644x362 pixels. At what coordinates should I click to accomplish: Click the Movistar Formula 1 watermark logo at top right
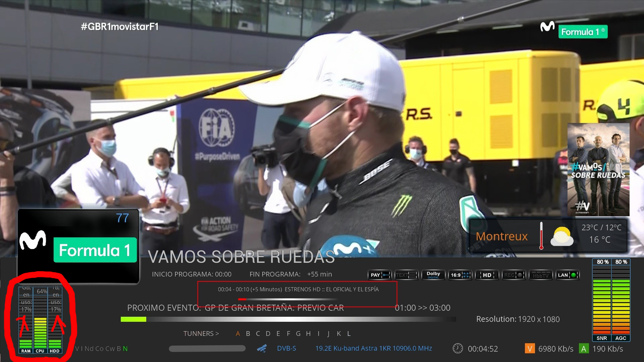(x=574, y=31)
